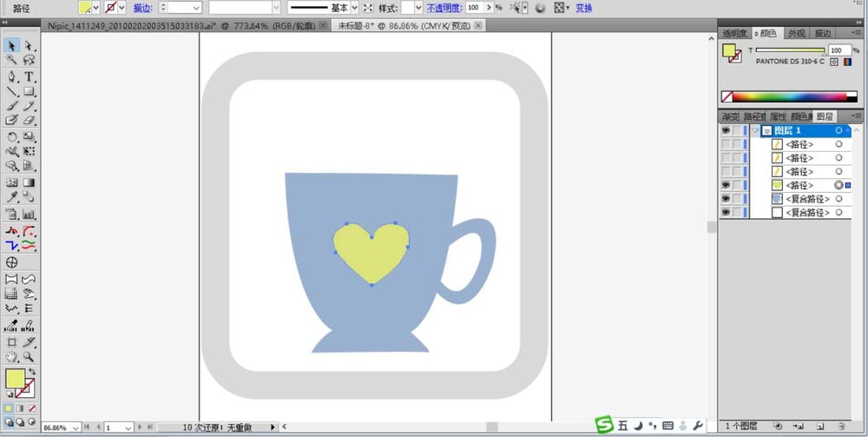This screenshot has height=437, width=868.
Task: Open the Sogou wrench settings icon
Action: pos(698,426)
